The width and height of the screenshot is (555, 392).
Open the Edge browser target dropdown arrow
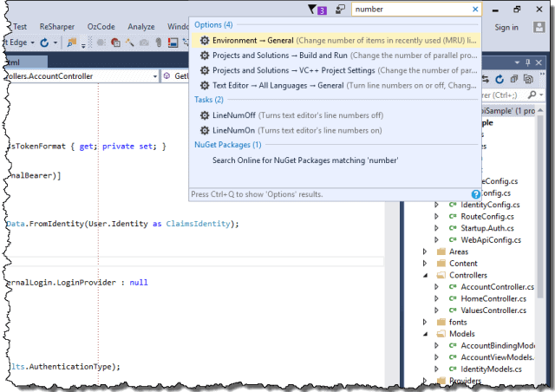tap(33, 42)
